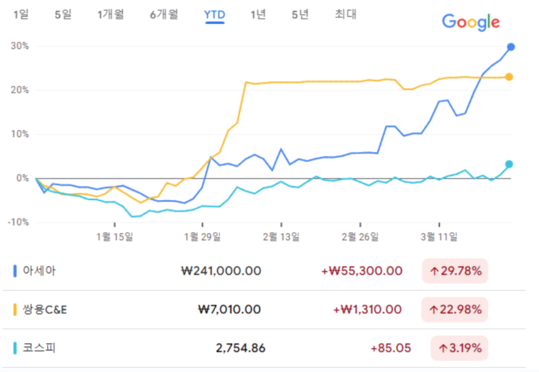Click the 29.78% gain badge
The image size is (539, 372).
455,271
